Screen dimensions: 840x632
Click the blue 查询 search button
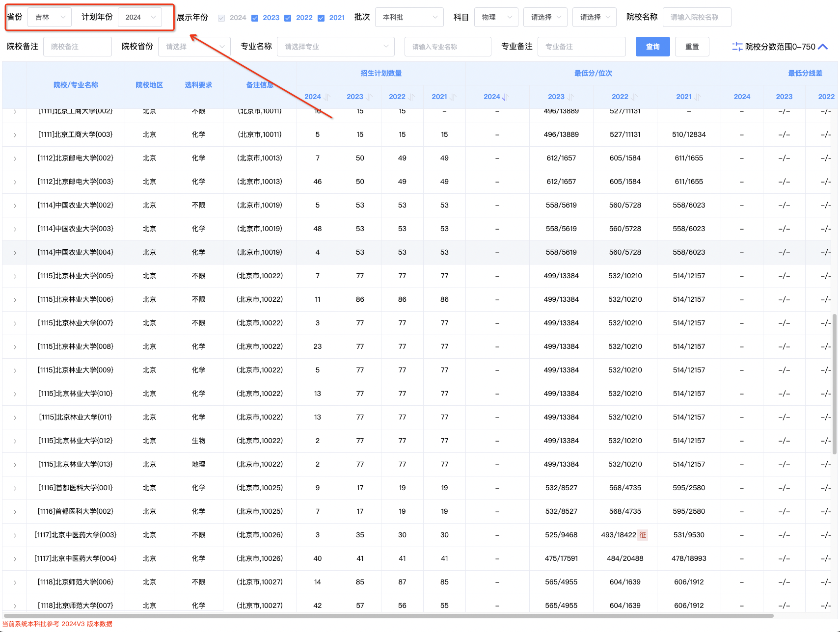[x=653, y=47]
